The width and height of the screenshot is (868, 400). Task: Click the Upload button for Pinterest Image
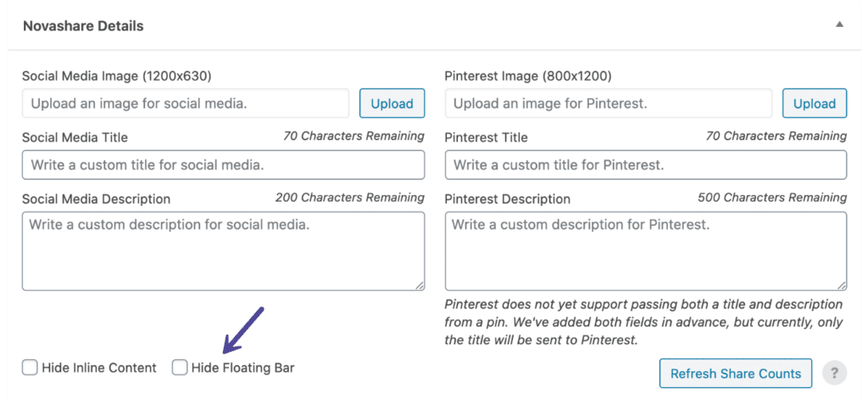815,103
